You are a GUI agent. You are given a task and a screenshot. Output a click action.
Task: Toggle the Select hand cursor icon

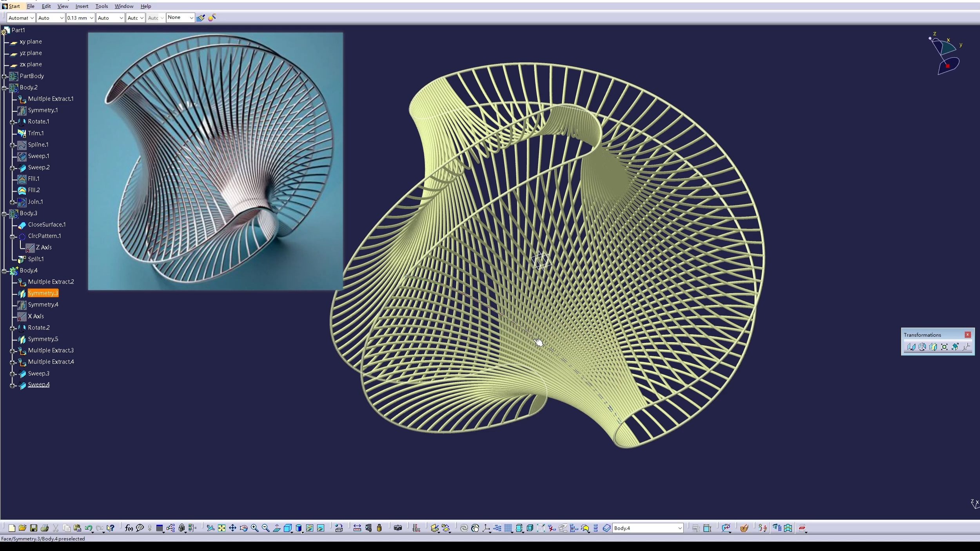475,528
